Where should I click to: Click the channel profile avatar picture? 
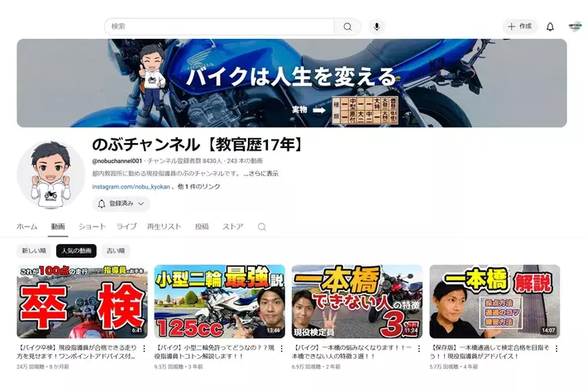tap(51, 174)
